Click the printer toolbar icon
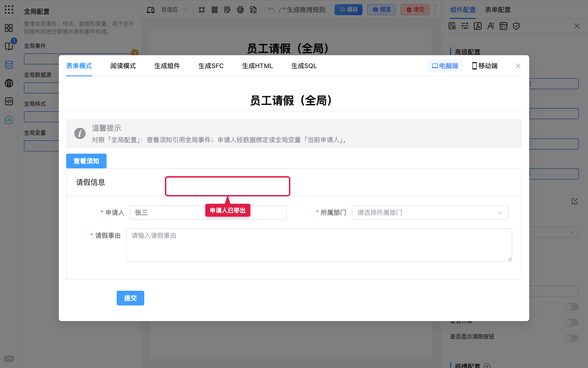The image size is (588, 368). pyautogui.click(x=240, y=10)
